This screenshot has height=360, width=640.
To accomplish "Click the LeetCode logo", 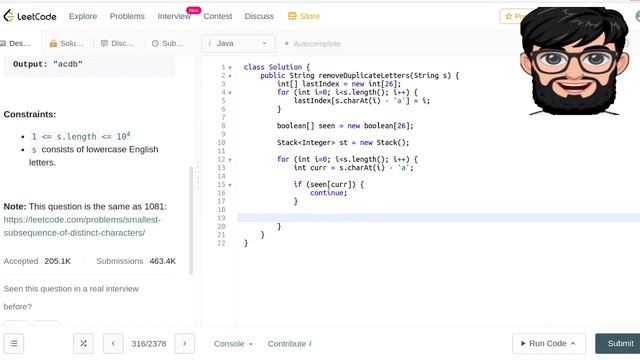I will point(30,16).
